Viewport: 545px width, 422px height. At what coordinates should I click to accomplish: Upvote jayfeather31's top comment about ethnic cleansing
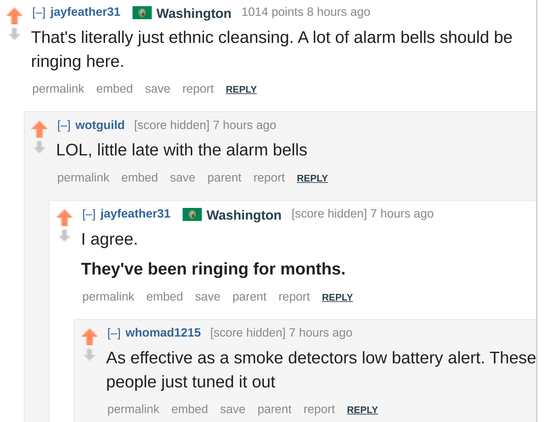pos(14,16)
